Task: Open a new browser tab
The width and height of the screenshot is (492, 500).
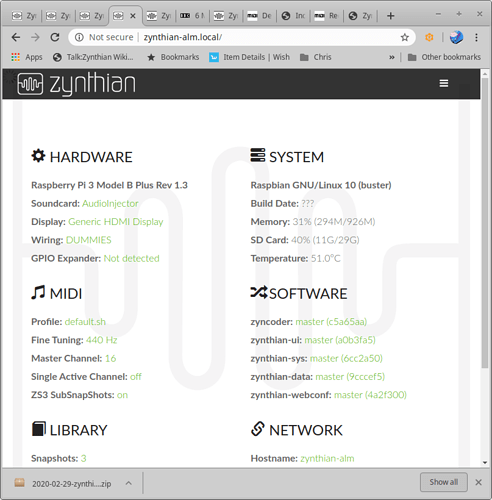Action: 390,16
